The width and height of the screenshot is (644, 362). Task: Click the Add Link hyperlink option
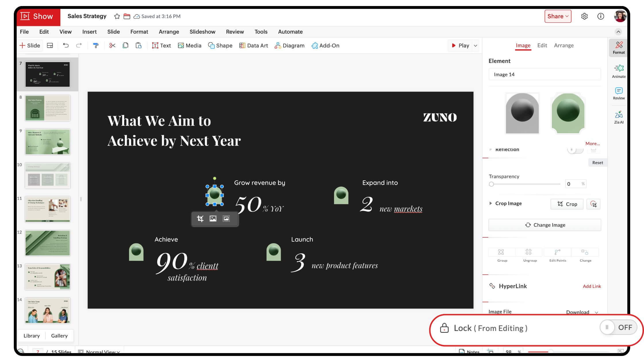click(x=592, y=286)
